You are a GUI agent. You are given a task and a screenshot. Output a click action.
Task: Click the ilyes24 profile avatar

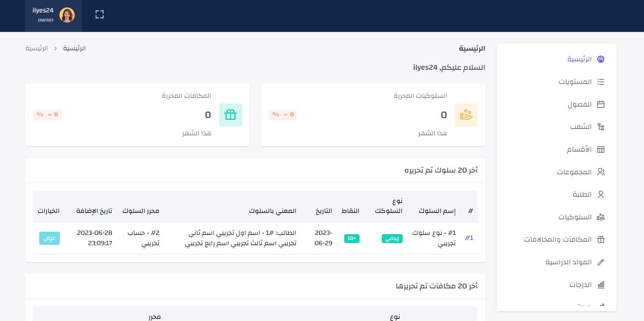67,15
